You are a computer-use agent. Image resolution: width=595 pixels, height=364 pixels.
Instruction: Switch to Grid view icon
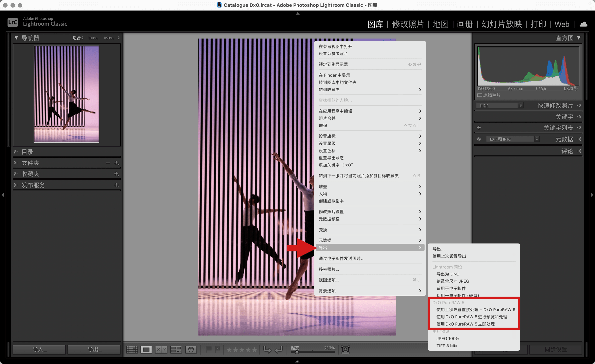pyautogui.click(x=132, y=349)
